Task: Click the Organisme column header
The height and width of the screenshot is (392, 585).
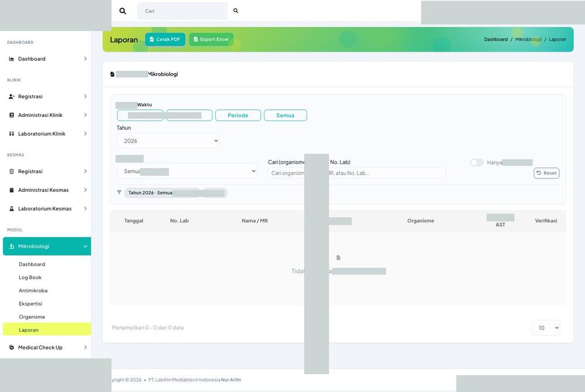Action: click(421, 221)
